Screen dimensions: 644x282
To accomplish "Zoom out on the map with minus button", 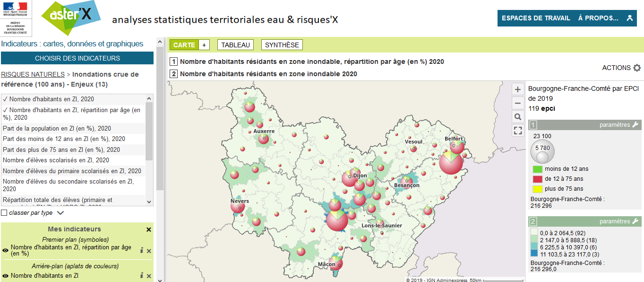I will 518,103.
